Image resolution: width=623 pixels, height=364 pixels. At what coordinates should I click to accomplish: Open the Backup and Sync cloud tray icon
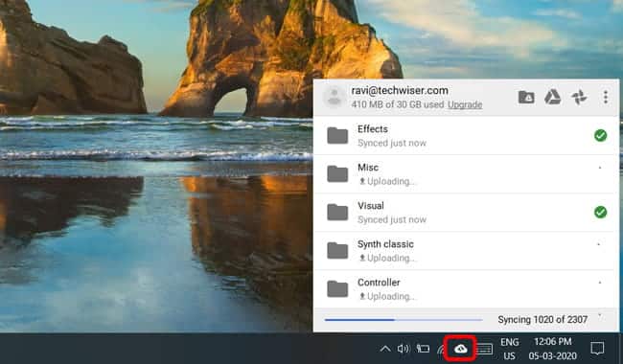(x=460, y=349)
